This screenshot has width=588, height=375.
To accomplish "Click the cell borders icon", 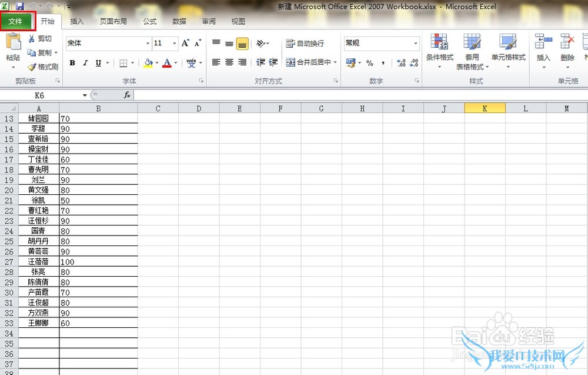I will (x=123, y=63).
